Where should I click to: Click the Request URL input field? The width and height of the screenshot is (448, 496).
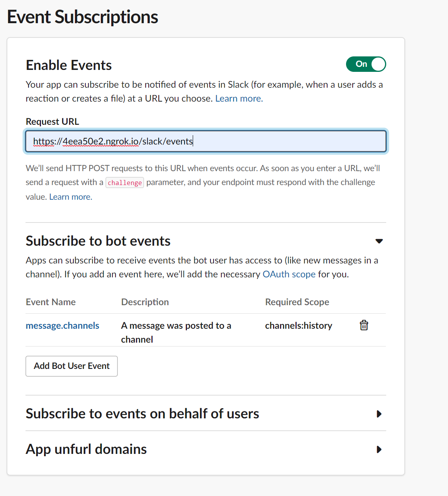coord(206,141)
